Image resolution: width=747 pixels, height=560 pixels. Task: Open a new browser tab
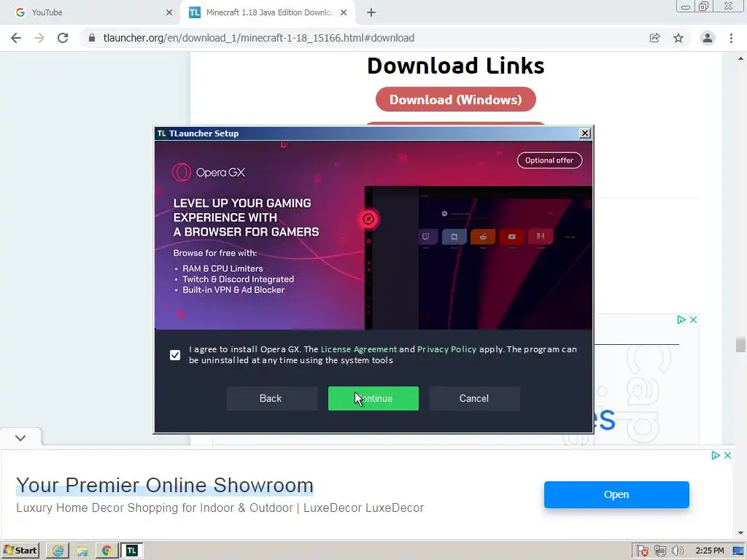pyautogui.click(x=371, y=12)
